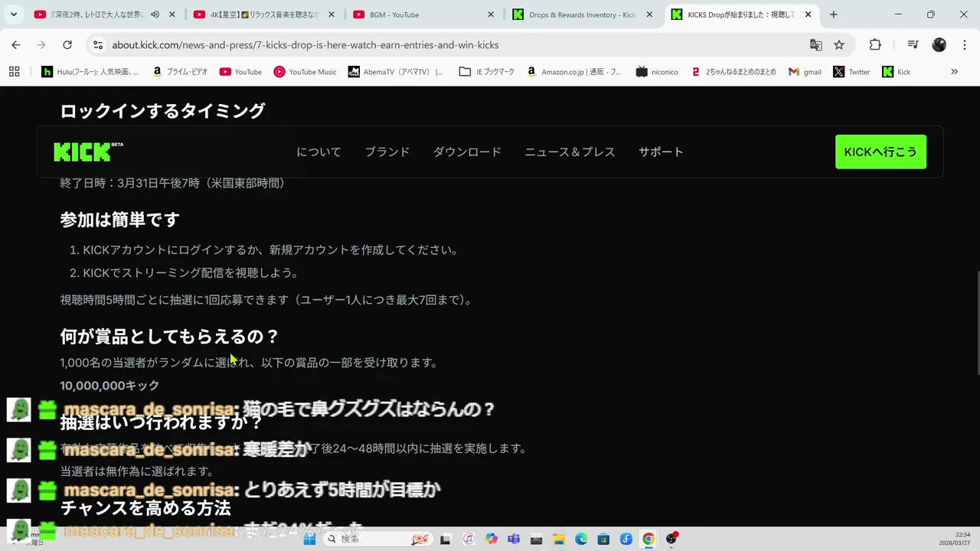Open the について nav menu item
Viewport: 980px width, 551px height.
pos(318,152)
